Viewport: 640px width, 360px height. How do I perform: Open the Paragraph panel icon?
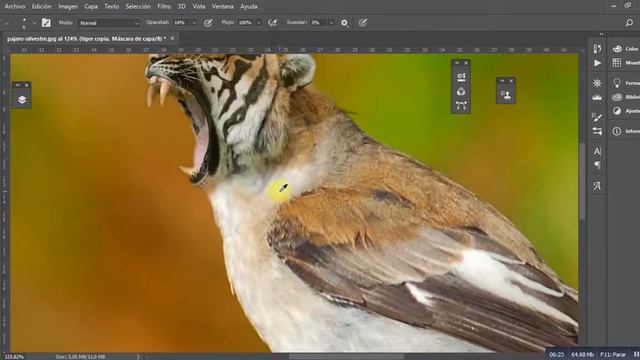(597, 165)
